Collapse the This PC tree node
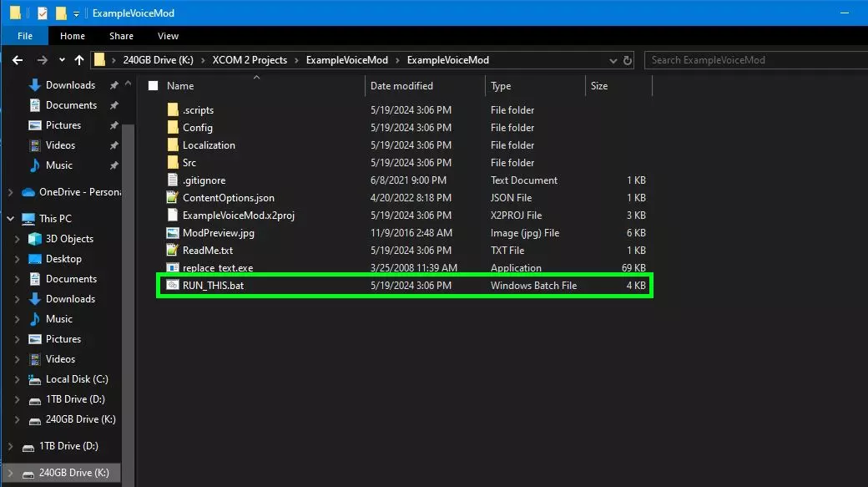Image resolution: width=868 pixels, height=487 pixels. click(11, 218)
